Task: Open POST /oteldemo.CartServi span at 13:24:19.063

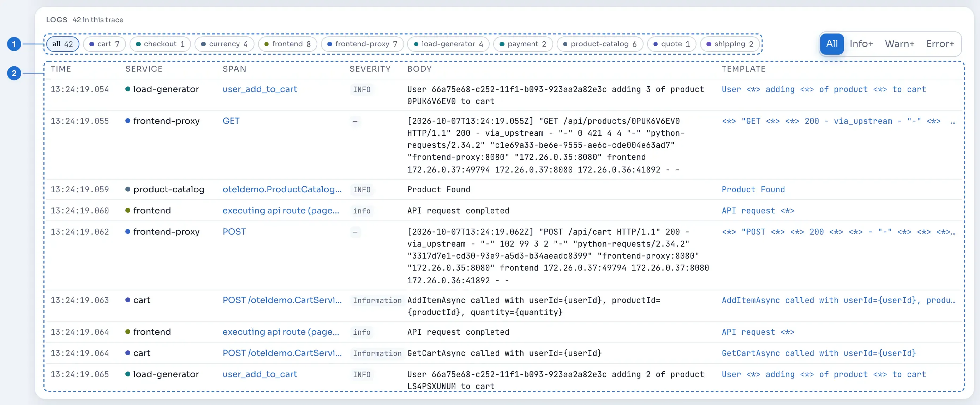Action: tap(282, 301)
